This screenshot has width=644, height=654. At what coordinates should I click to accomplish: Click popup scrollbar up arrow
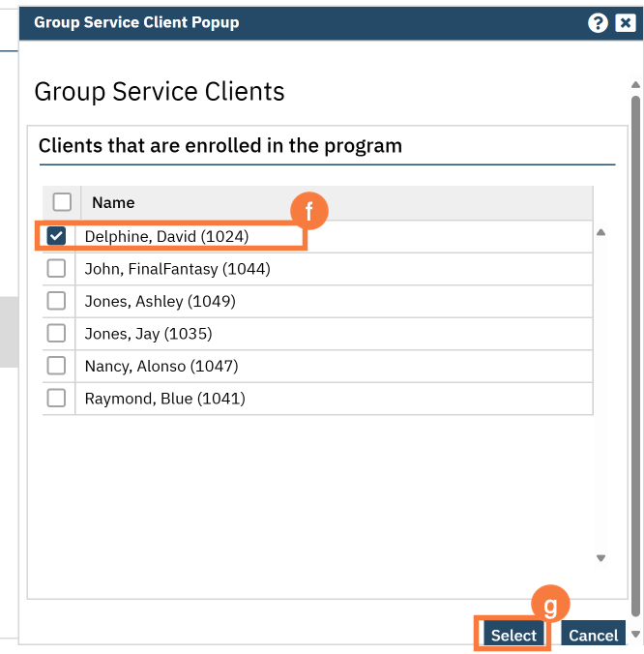pos(635,86)
